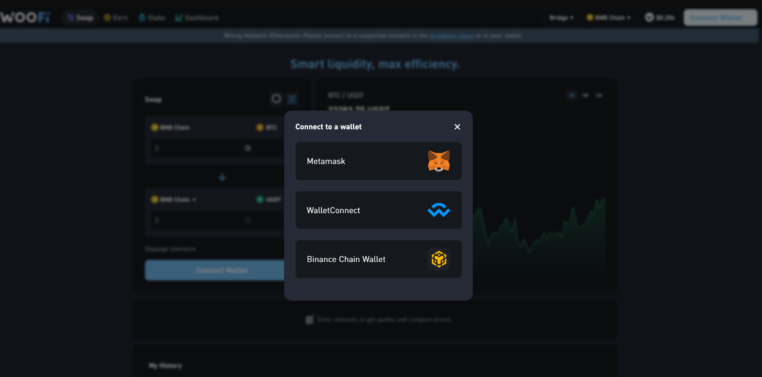Click the My History heading
The width and height of the screenshot is (762, 377).
coord(165,366)
